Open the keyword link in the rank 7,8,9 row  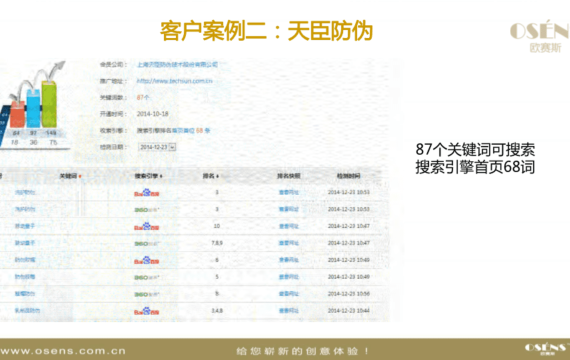(x=25, y=243)
